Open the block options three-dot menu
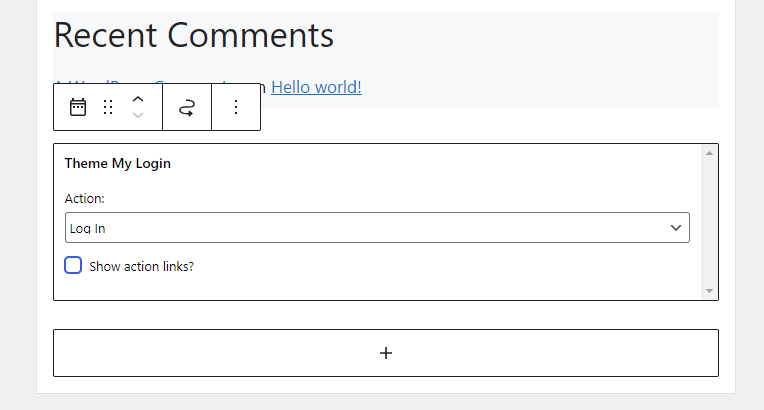The height and width of the screenshot is (410, 764). click(236, 107)
